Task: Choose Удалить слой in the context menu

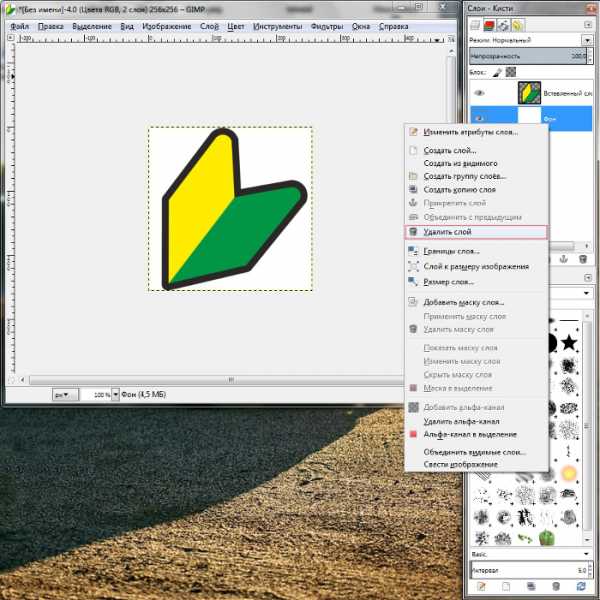Action: coord(476,232)
